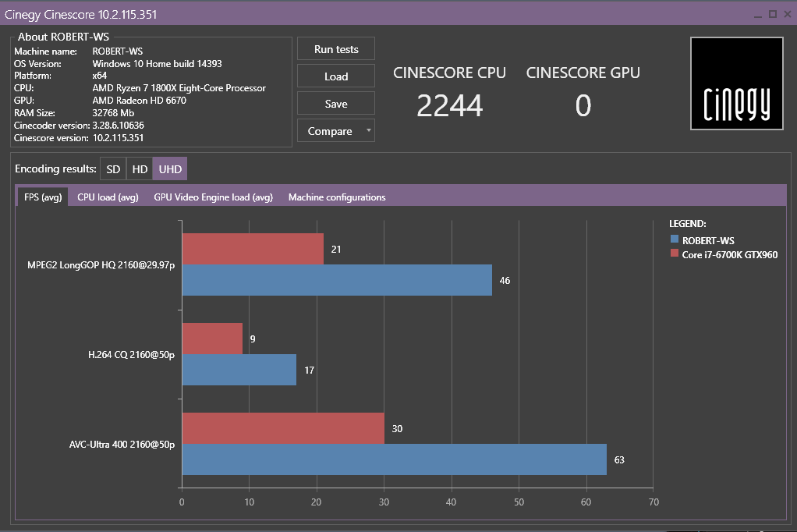This screenshot has height=532, width=797.
Task: Click the blue ROBERT-WS legend swatch
Action: tap(675, 239)
